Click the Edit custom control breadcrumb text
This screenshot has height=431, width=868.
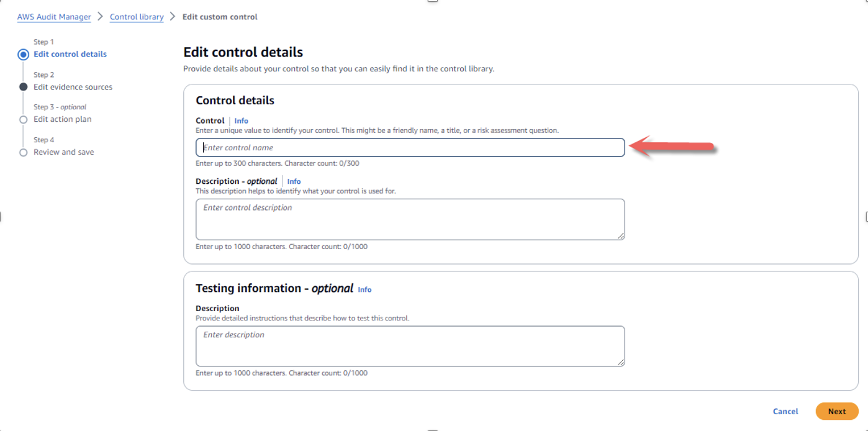(x=219, y=17)
